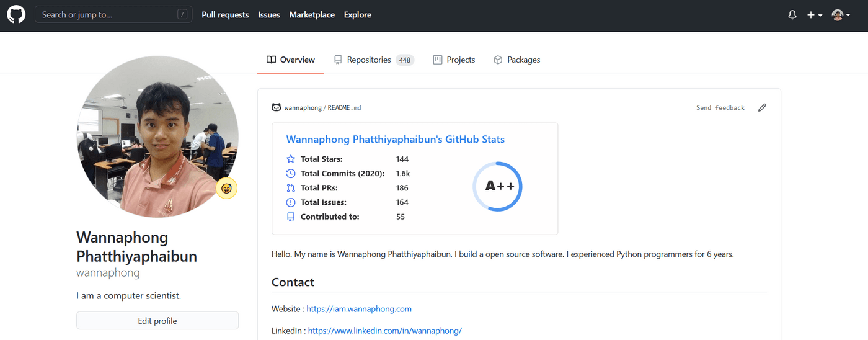Click the Total PRs label
Screen dimensions: 868x340
(x=319, y=188)
